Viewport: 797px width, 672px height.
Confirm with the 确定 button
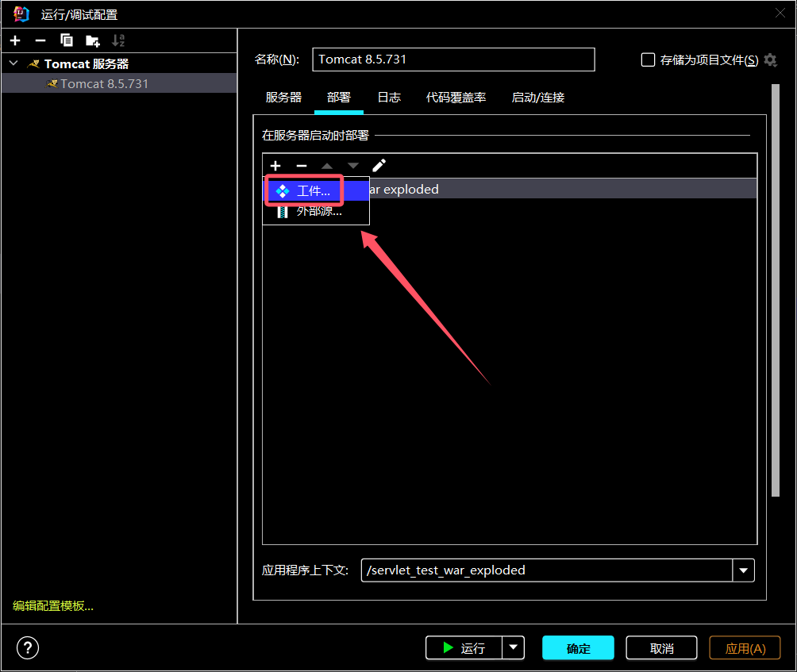pyautogui.click(x=578, y=647)
